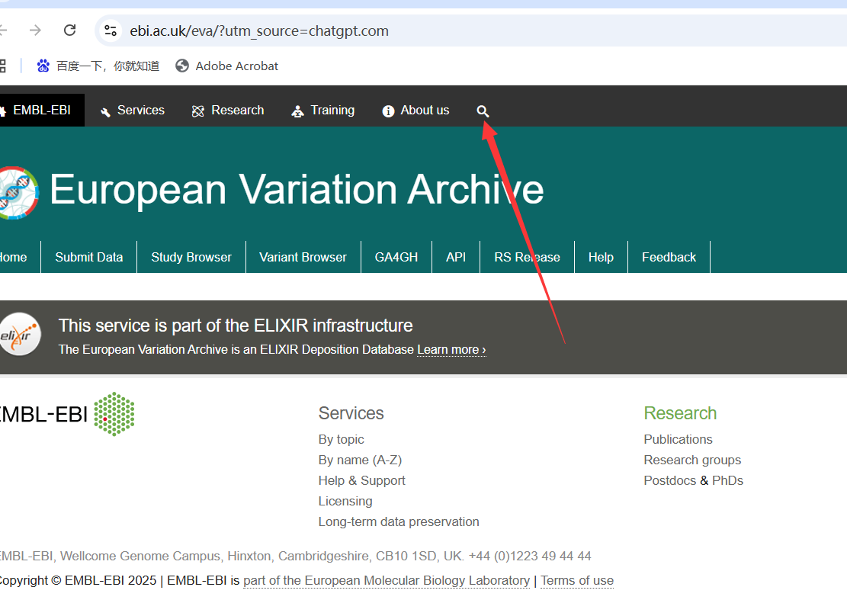The width and height of the screenshot is (847, 616).
Task: Open the RS Release tab
Action: [x=528, y=257]
